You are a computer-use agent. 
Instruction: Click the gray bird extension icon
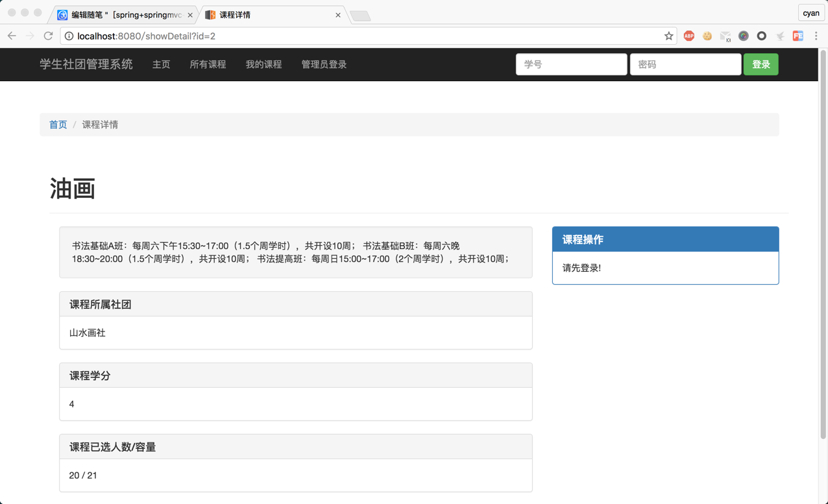click(x=780, y=36)
